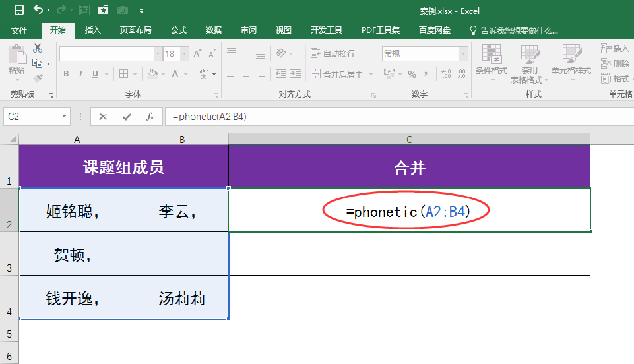Click the font name input box
This screenshot has width=634, height=364.
[107, 53]
